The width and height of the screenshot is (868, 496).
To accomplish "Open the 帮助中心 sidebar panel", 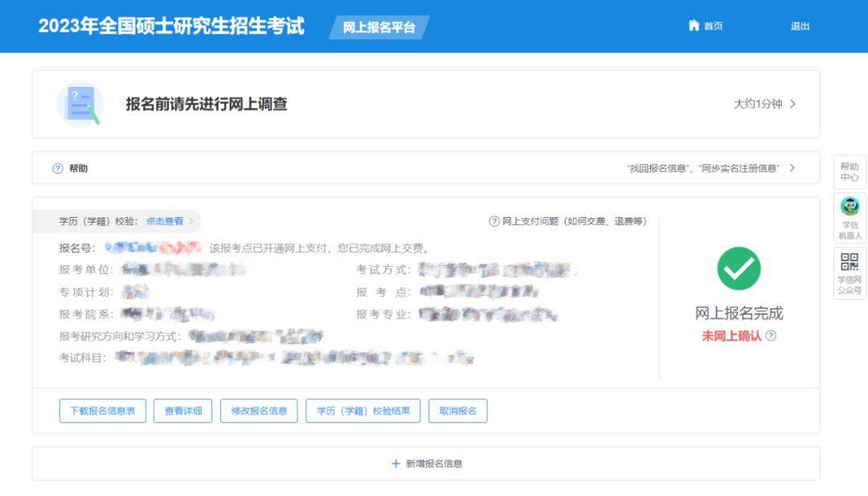I will (850, 171).
